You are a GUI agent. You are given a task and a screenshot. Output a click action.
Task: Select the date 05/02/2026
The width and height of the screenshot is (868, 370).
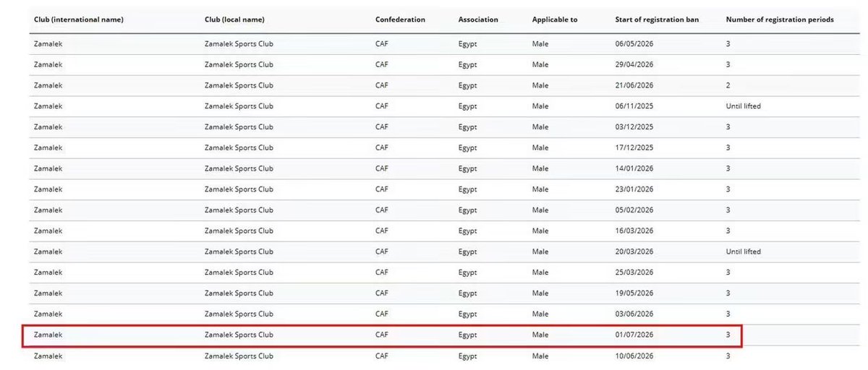pyautogui.click(x=634, y=210)
